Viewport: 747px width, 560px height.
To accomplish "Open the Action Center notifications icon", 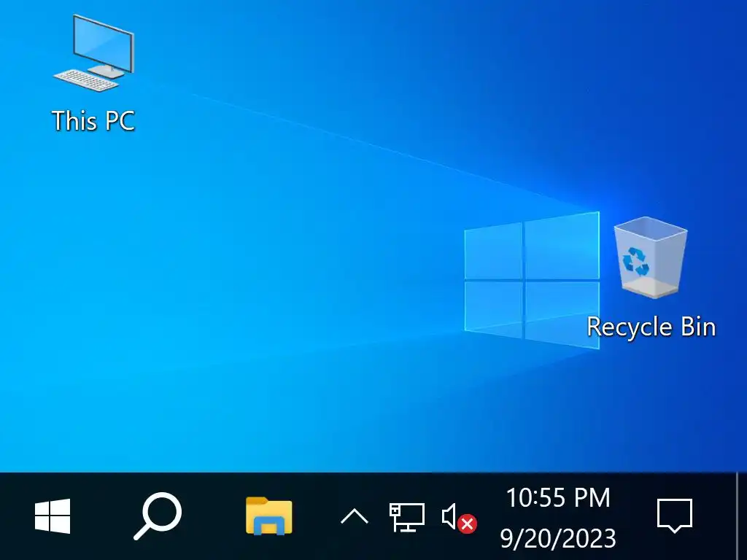I will coord(675,516).
